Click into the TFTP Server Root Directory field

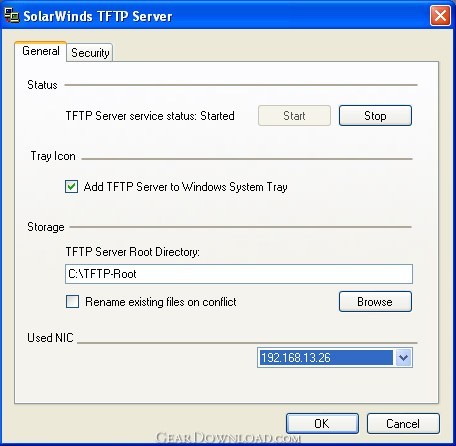pyautogui.click(x=239, y=274)
